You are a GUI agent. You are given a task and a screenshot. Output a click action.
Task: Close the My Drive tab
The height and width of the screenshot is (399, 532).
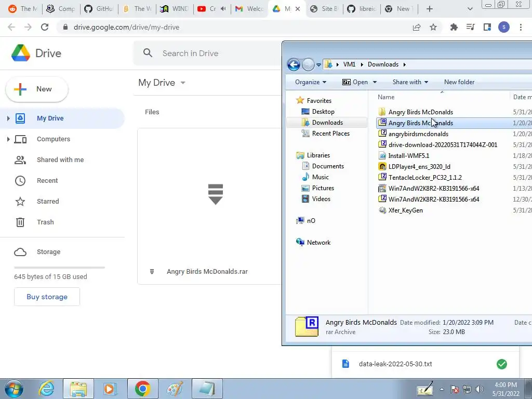298,9
